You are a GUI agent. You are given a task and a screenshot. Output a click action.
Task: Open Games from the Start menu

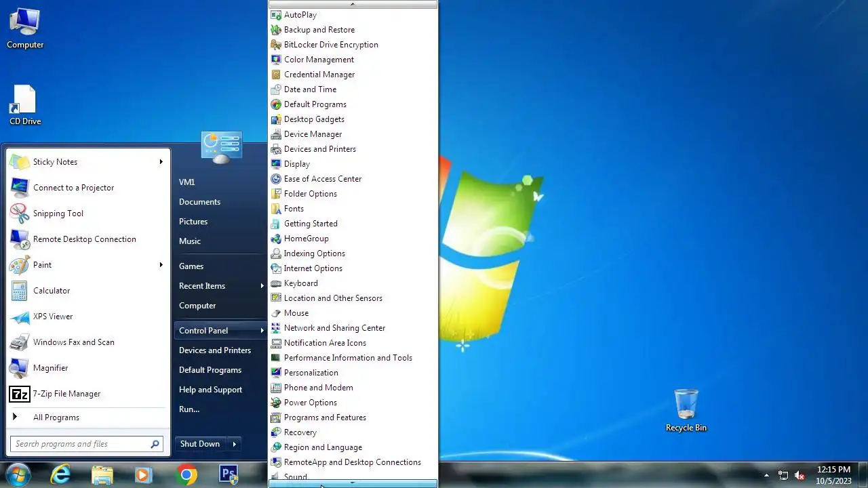[x=191, y=266]
